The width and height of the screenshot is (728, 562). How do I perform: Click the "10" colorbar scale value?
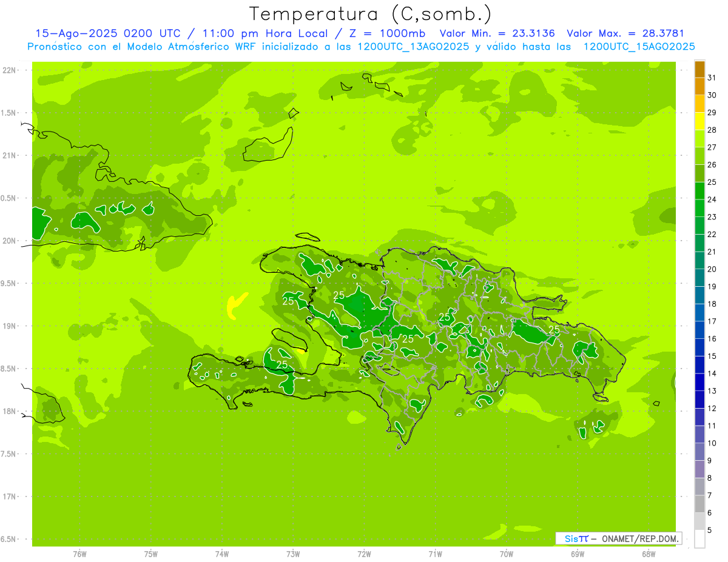pos(712,443)
